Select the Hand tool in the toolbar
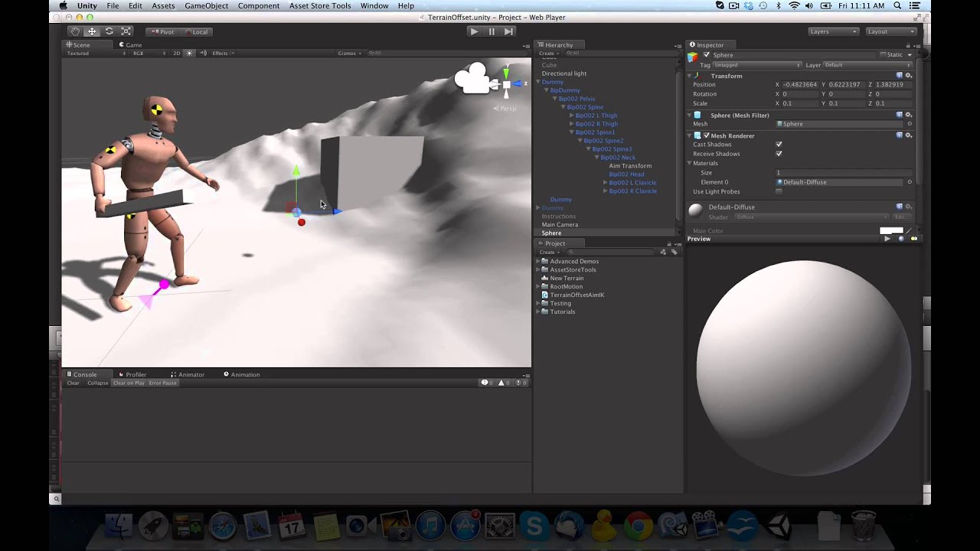The width and height of the screenshot is (980, 551). pos(75,31)
